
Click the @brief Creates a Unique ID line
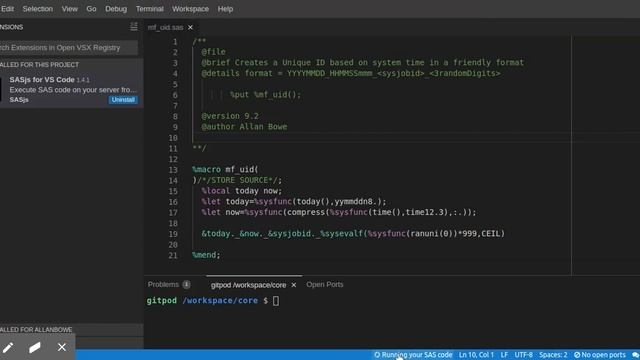coord(362,63)
